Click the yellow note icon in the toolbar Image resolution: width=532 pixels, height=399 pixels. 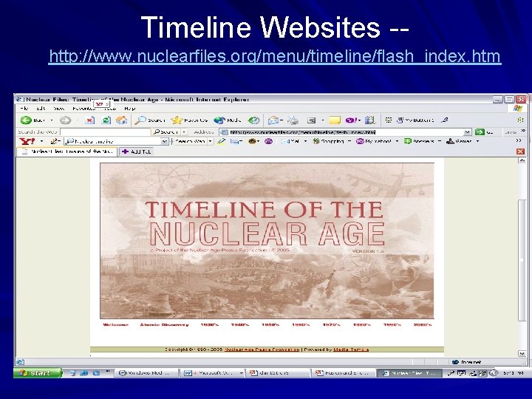[x=335, y=120]
